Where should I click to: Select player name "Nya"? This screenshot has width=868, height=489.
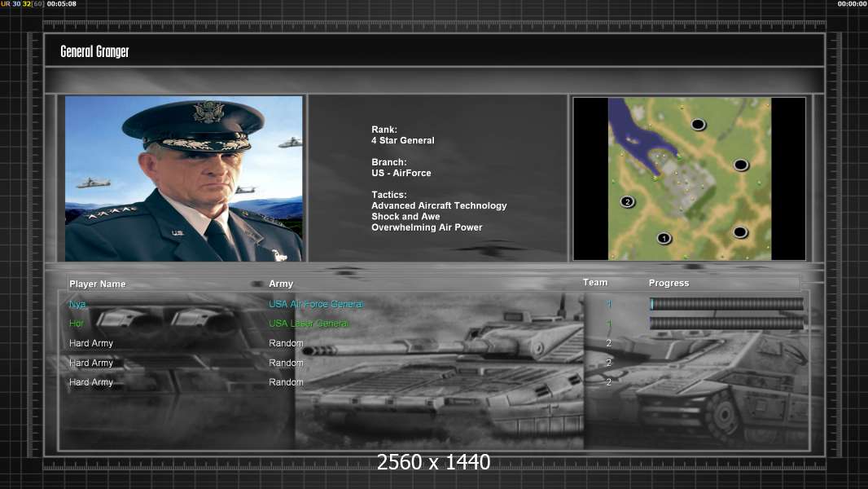(x=77, y=305)
